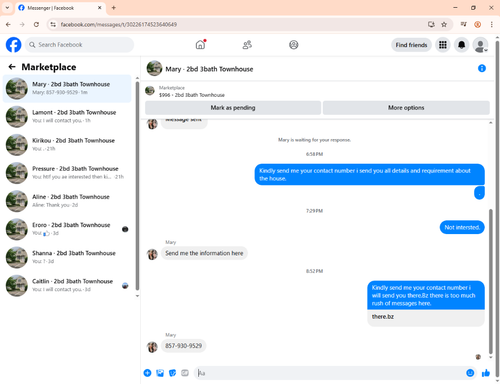
Task: Open the notifications bell
Action: click(461, 45)
